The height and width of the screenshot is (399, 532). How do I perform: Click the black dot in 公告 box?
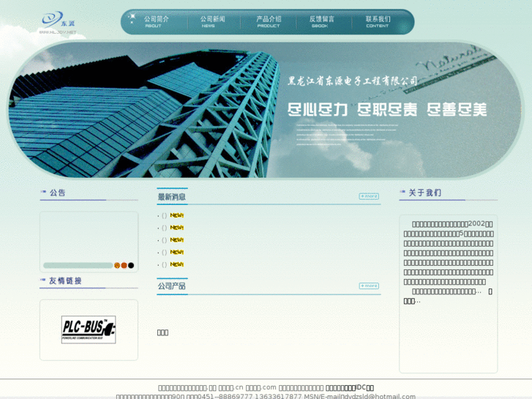pos(131,265)
